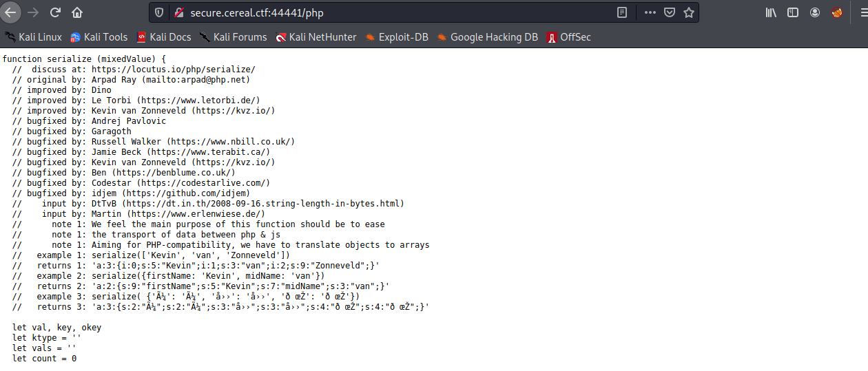Click the locutus.io/php/serialize URL text
The height and width of the screenshot is (371, 868).
point(173,70)
